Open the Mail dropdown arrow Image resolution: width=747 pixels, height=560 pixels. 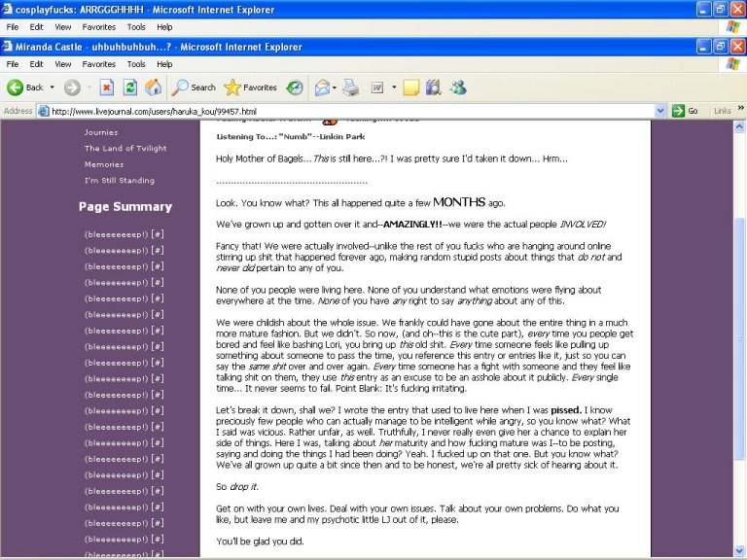[x=335, y=87]
